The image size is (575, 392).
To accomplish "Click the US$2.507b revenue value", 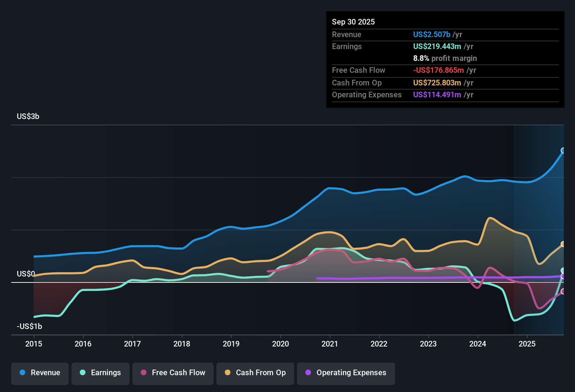I will pyautogui.click(x=431, y=35).
